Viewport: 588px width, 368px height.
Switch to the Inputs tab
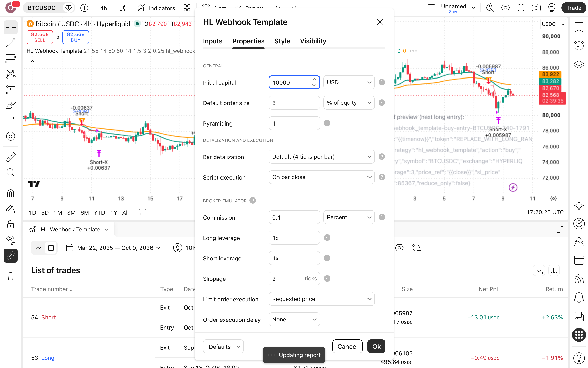213,41
